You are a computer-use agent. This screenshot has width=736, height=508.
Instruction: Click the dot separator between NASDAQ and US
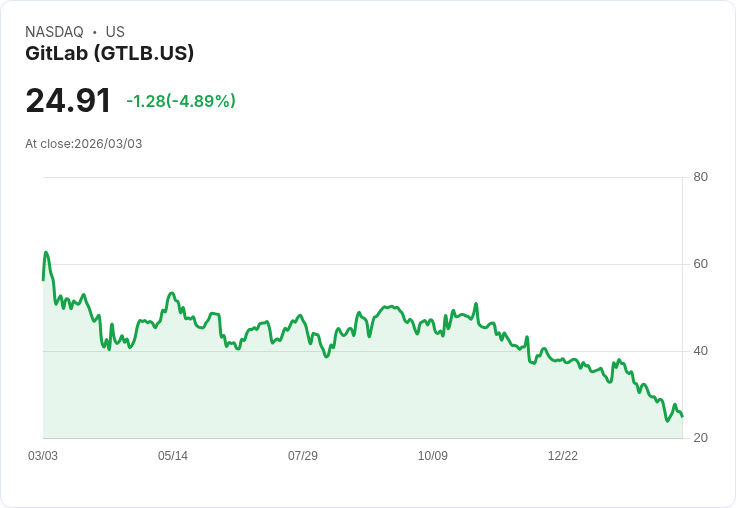point(94,32)
